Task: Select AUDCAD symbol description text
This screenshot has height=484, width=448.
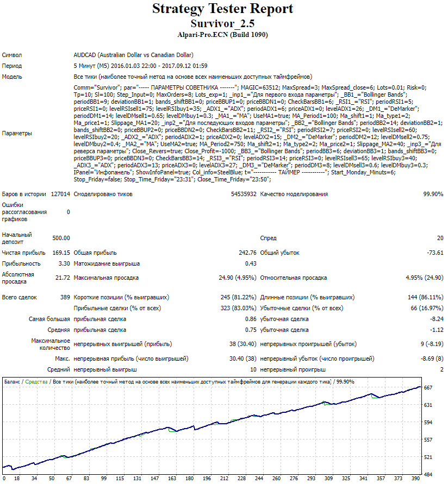Action: [x=133, y=55]
